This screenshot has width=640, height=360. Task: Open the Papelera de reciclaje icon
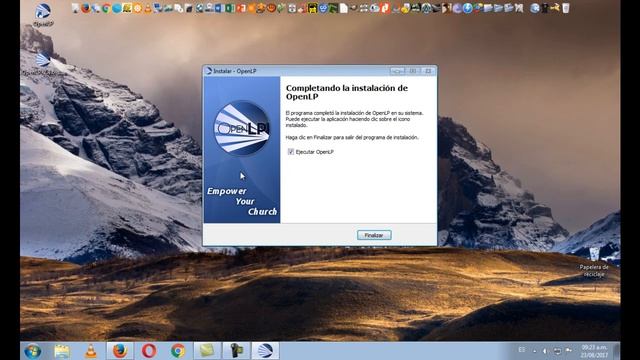coord(594,262)
